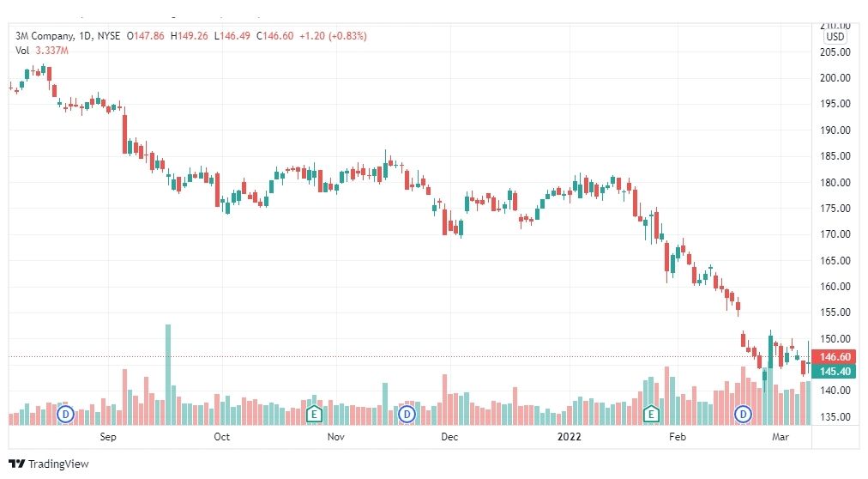Click the Mar label on time axis
This screenshot has height=479, width=868.
click(x=781, y=437)
